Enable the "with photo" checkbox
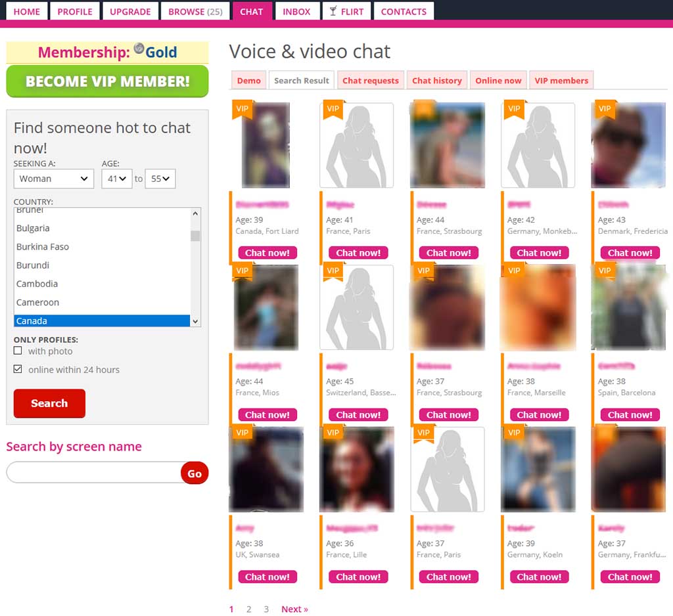 coord(18,351)
